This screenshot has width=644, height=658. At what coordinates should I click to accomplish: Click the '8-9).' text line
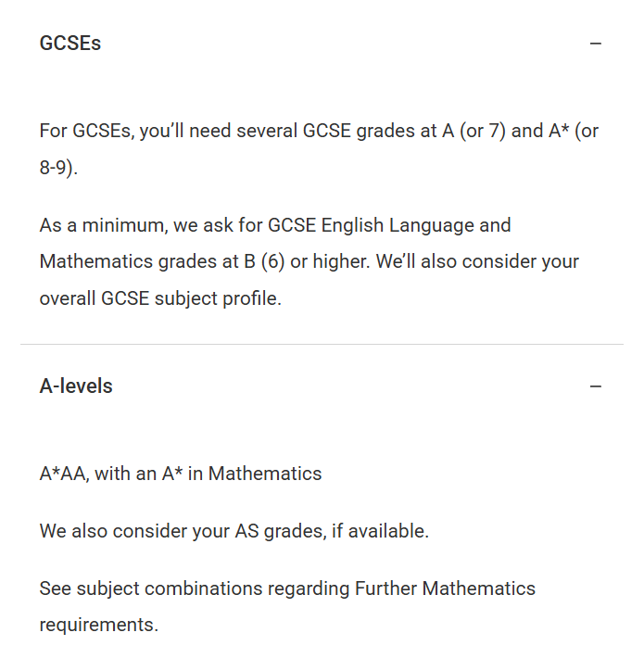coord(58,168)
